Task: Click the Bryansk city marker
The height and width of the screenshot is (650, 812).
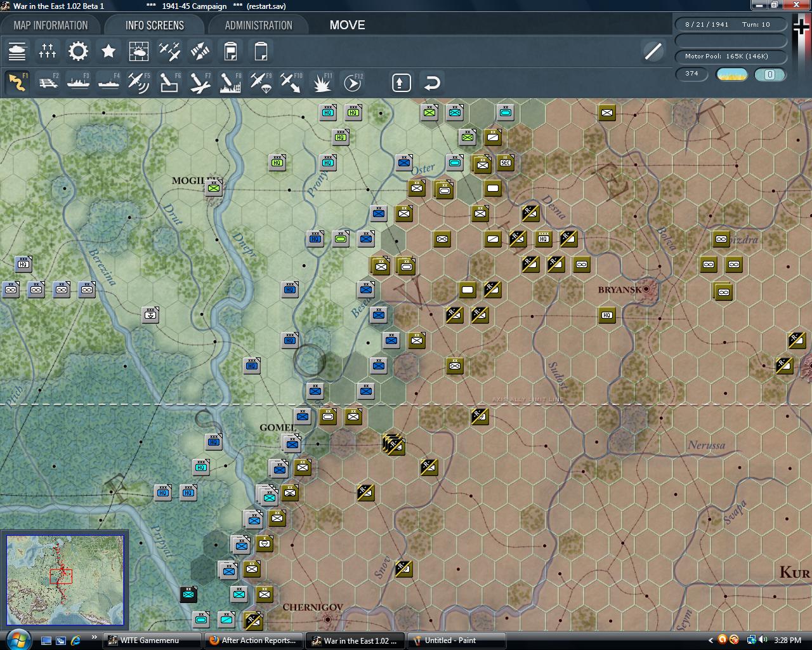Action: (646, 289)
